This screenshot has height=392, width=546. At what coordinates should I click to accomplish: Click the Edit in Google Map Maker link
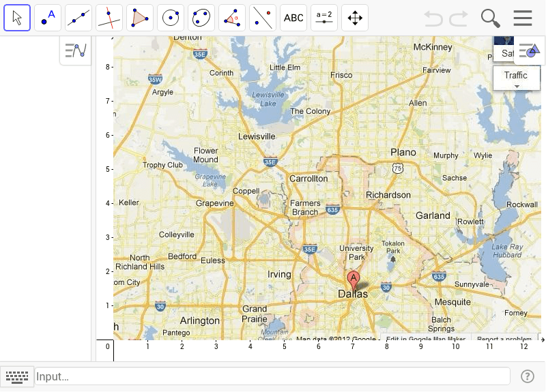coord(425,338)
